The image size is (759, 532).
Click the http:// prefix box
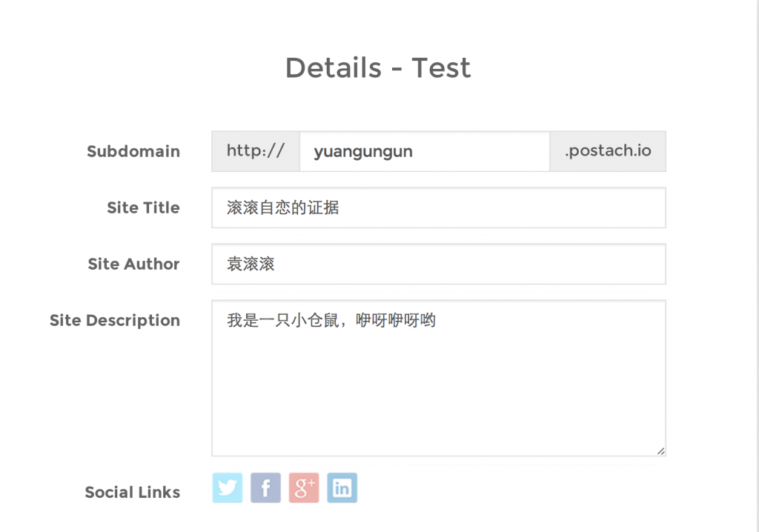[256, 151]
